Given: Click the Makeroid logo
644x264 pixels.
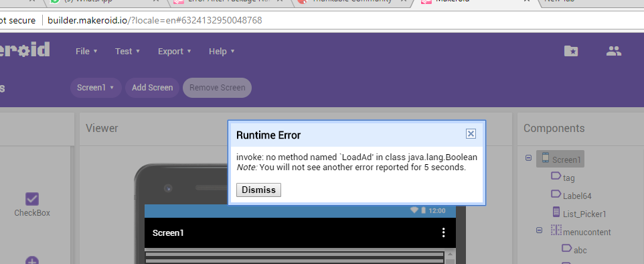Looking at the screenshot, I should pyautogui.click(x=25, y=50).
